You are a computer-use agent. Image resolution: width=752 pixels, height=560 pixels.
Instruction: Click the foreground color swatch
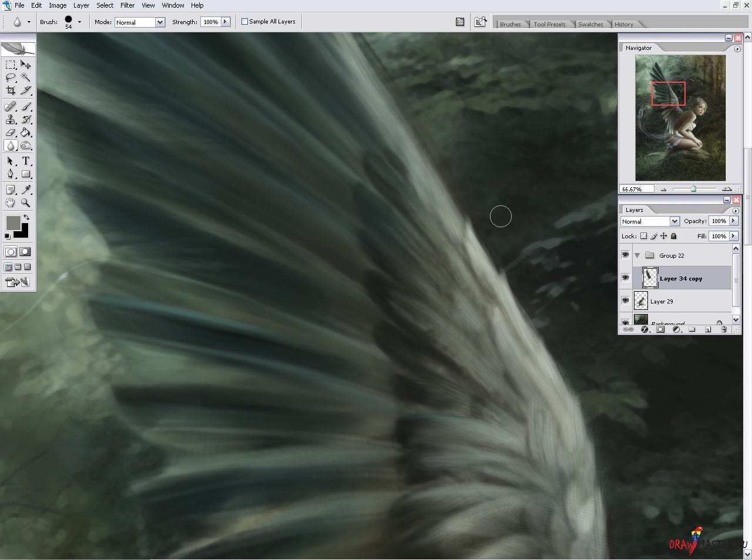click(13, 222)
